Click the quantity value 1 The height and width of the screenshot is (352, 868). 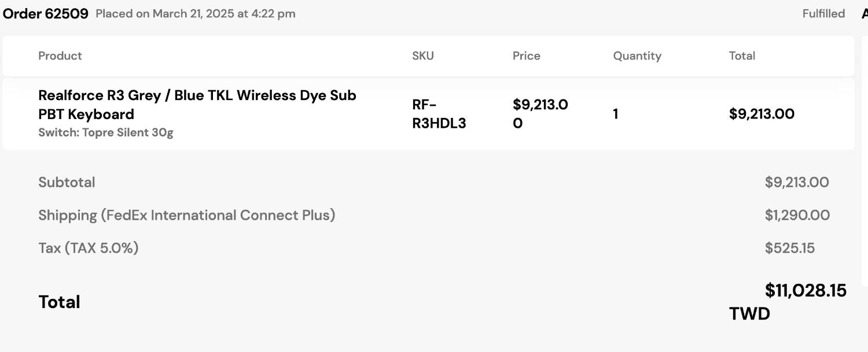tap(616, 114)
